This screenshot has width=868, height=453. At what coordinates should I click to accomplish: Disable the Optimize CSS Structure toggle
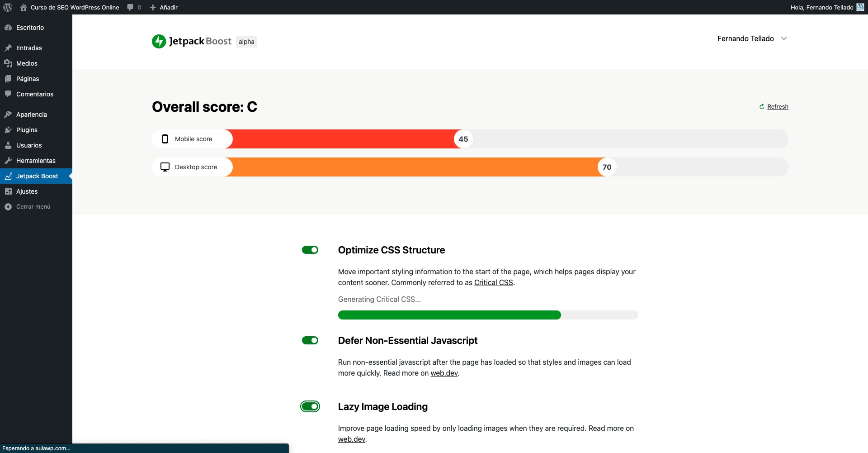click(310, 250)
